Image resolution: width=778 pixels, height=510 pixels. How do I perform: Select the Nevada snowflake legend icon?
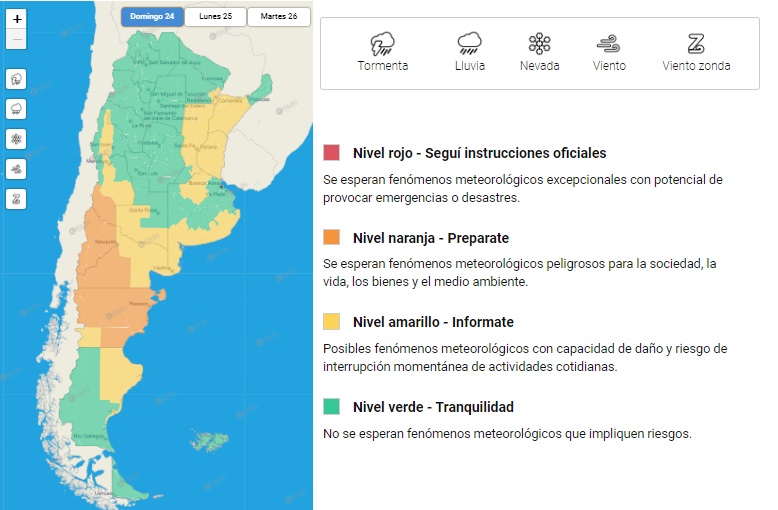click(x=539, y=44)
